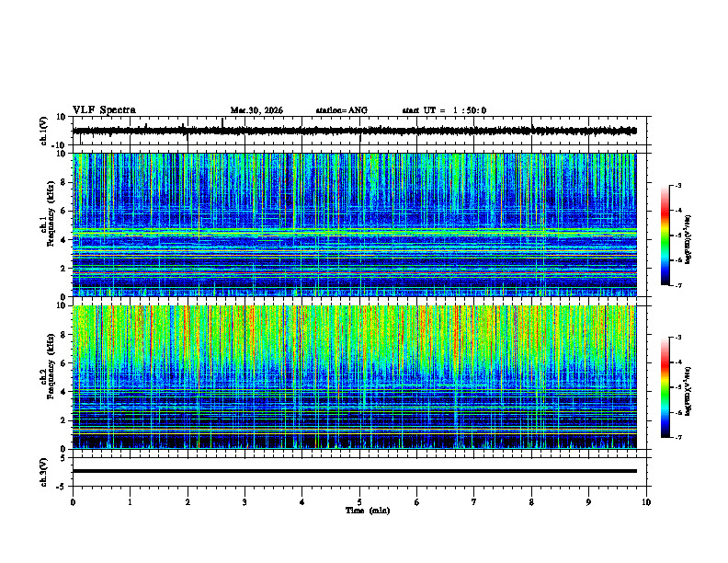Image resolution: width=728 pixels, height=563 pixels.
Task: Click the time axis tick label "9"
Action: (x=588, y=502)
